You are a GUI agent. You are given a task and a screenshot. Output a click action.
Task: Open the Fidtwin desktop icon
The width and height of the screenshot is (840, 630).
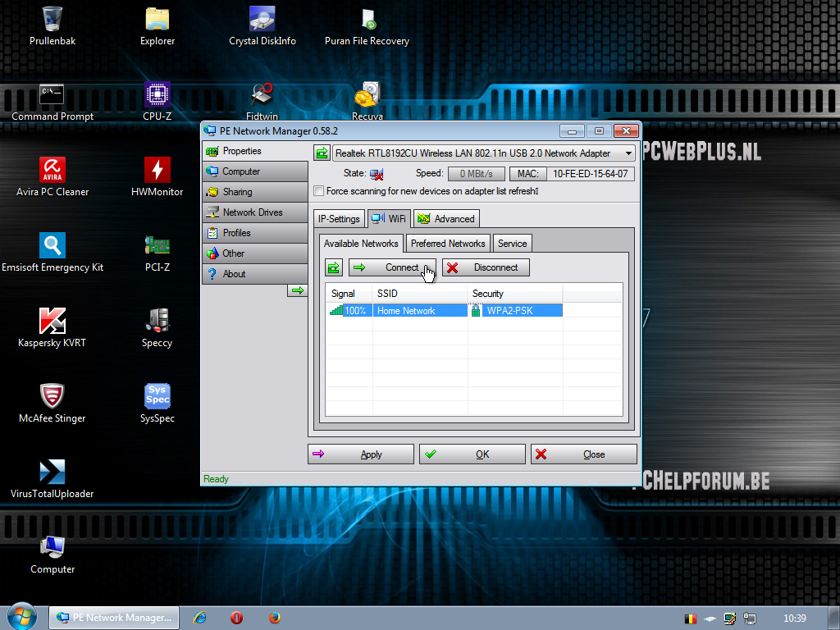(262, 102)
